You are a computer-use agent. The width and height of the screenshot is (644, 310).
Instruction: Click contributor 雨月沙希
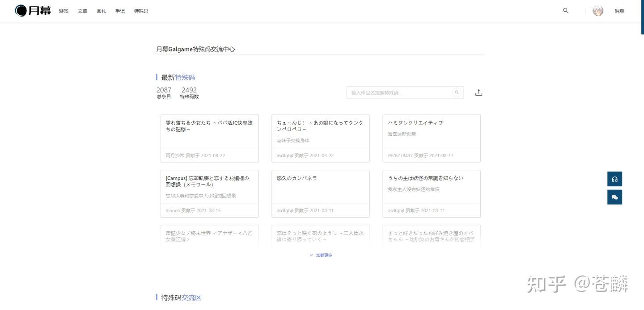(x=175, y=155)
